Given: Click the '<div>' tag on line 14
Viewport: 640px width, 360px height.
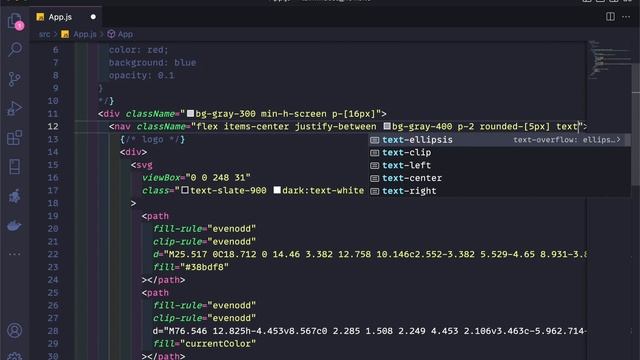Looking at the screenshot, I should 133,152.
